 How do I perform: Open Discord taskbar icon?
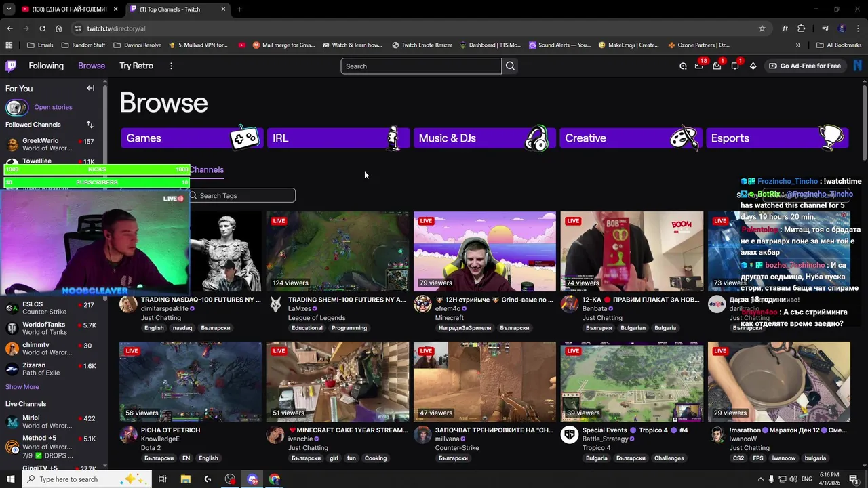253,479
